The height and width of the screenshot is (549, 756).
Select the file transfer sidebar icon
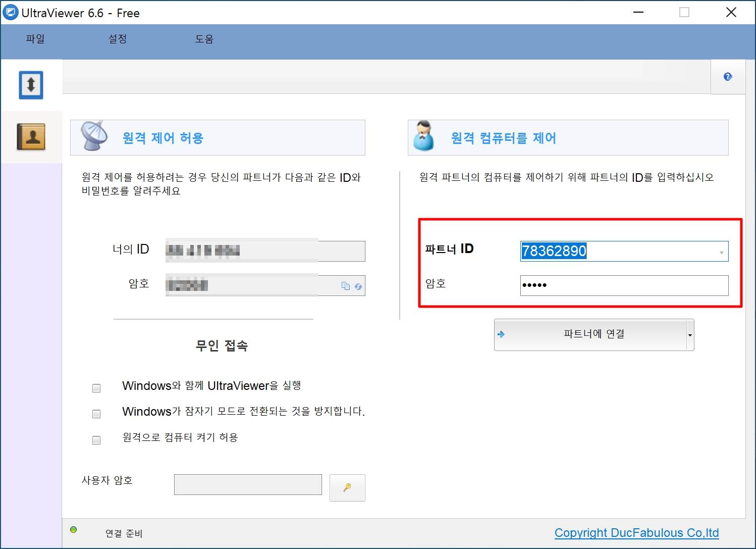click(31, 85)
